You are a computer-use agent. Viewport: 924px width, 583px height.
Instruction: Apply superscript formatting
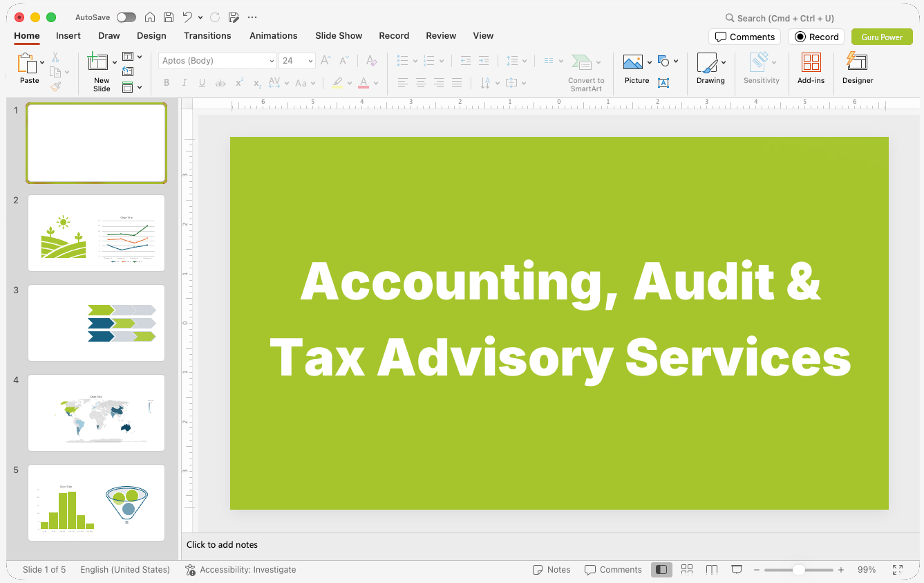pos(239,83)
